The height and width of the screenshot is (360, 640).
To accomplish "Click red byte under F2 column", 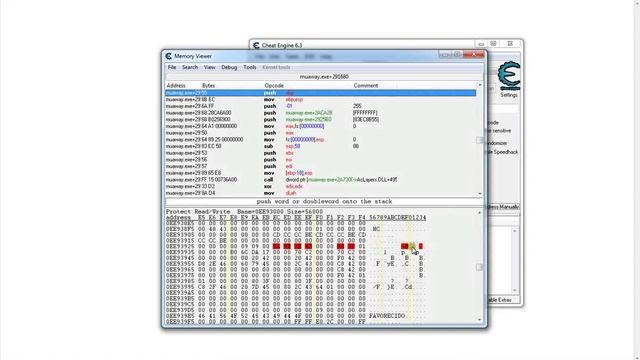I will pos(340,246).
